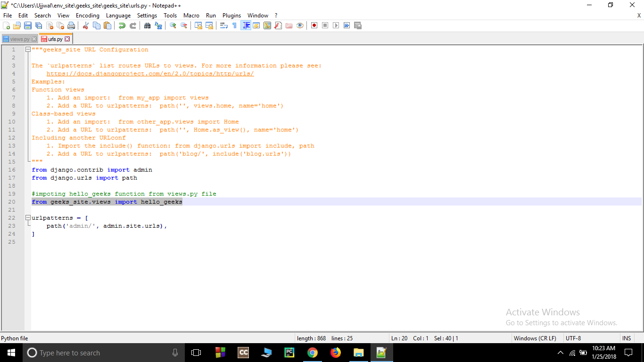Toggle synchronized vertical scrolling

click(x=198, y=25)
